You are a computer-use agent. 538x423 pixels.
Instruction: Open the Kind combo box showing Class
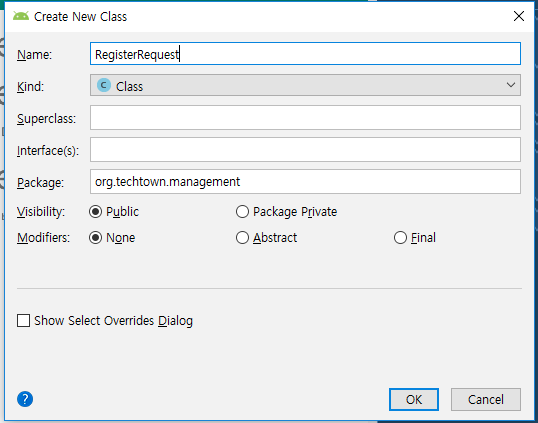pos(305,85)
